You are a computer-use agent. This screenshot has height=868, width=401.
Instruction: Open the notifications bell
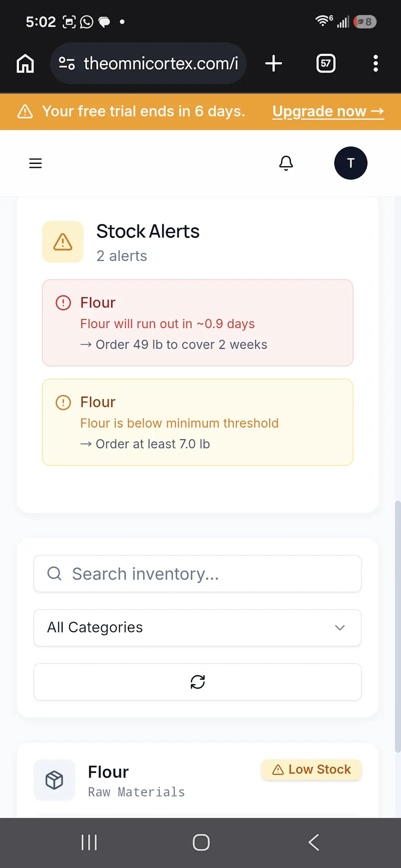point(286,163)
